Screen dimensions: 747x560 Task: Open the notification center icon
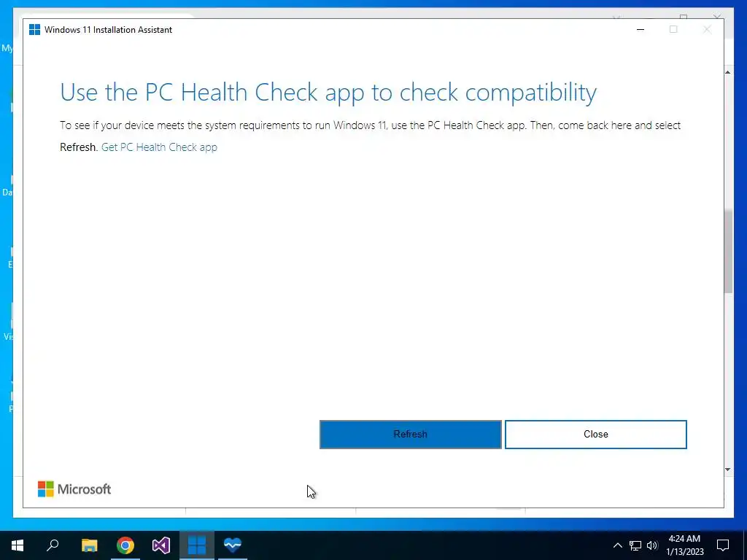click(723, 545)
